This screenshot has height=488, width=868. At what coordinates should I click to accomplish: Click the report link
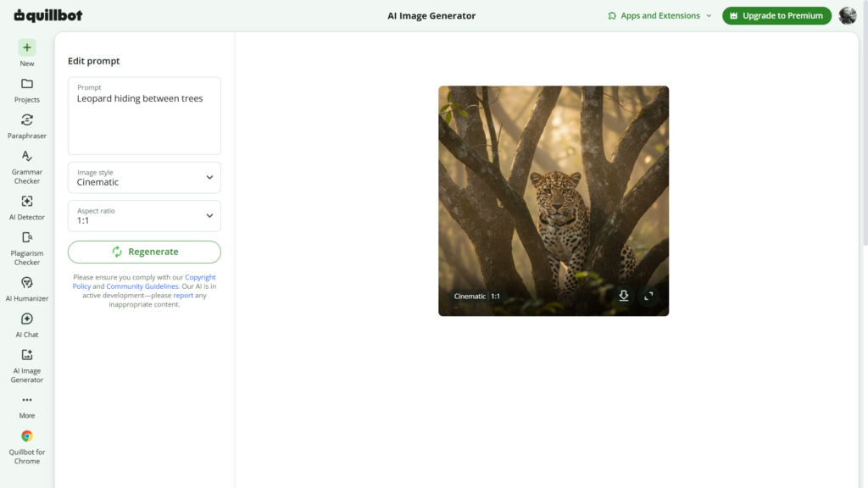pos(183,296)
